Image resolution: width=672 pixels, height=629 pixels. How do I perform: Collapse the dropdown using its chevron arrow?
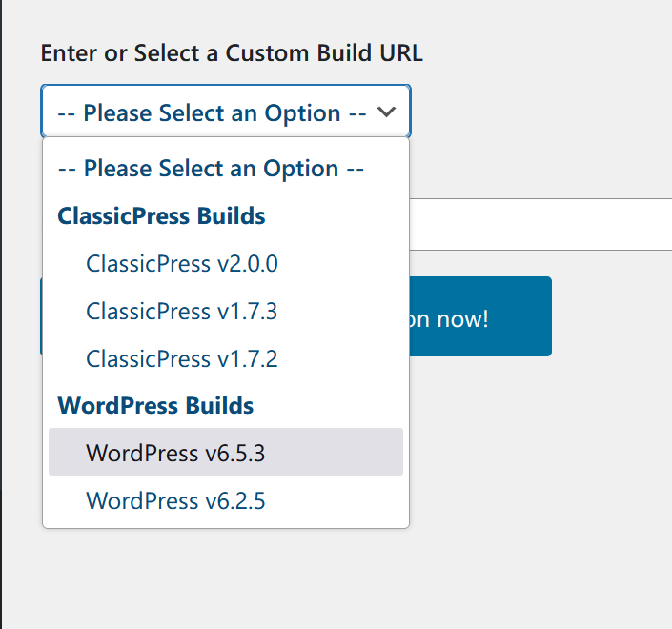(386, 112)
